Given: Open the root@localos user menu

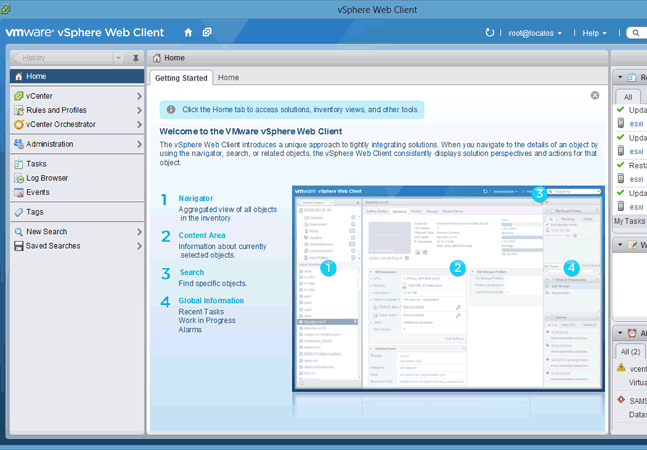Looking at the screenshot, I should pyautogui.click(x=535, y=33).
